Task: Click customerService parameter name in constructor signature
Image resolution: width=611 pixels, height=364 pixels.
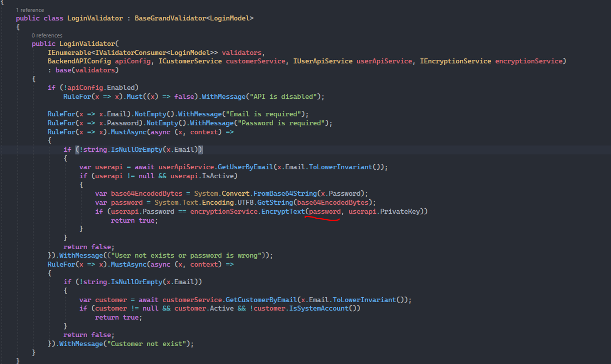Action: [x=255, y=61]
